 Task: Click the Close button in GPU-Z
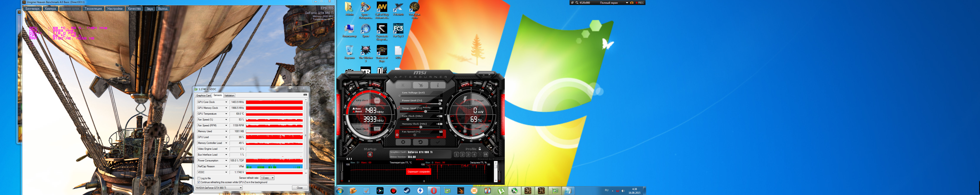coord(299,188)
